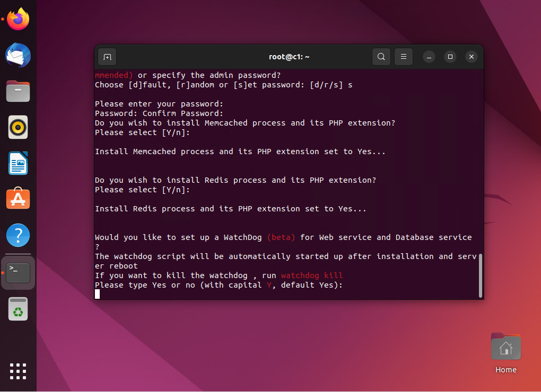
Task: Click the blinking cursor at the prompt
Action: pos(97,294)
